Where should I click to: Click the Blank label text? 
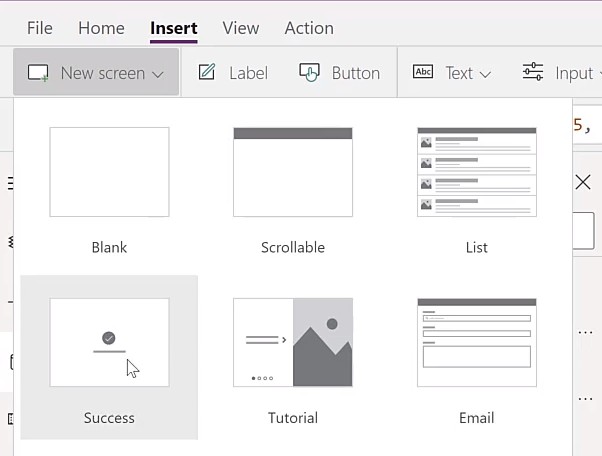(x=109, y=247)
